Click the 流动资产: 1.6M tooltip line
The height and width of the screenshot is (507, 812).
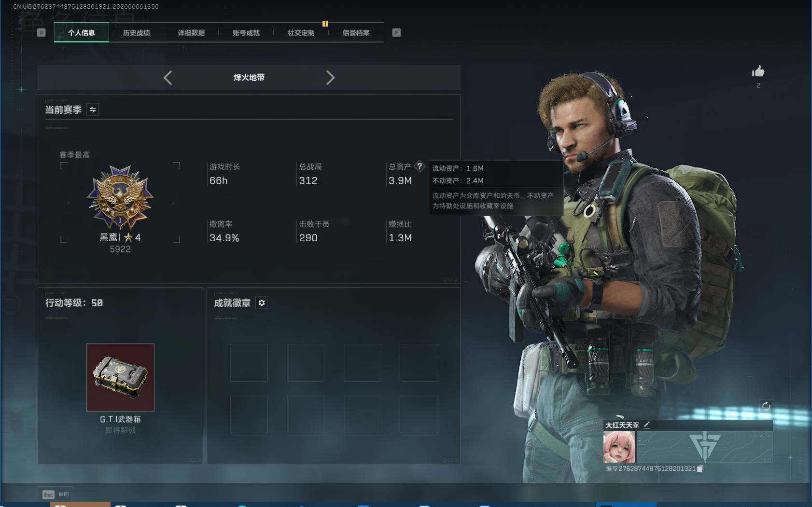[x=458, y=168]
